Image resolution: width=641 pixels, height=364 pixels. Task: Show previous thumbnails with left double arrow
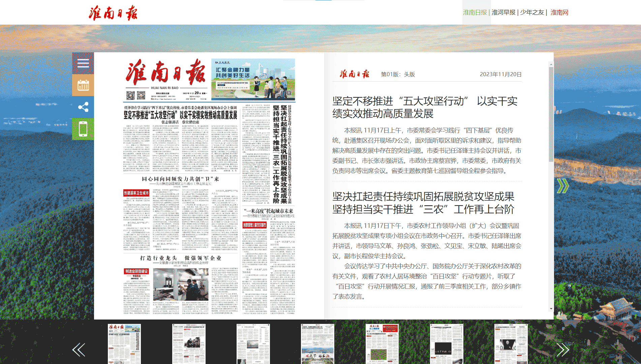[x=79, y=350]
